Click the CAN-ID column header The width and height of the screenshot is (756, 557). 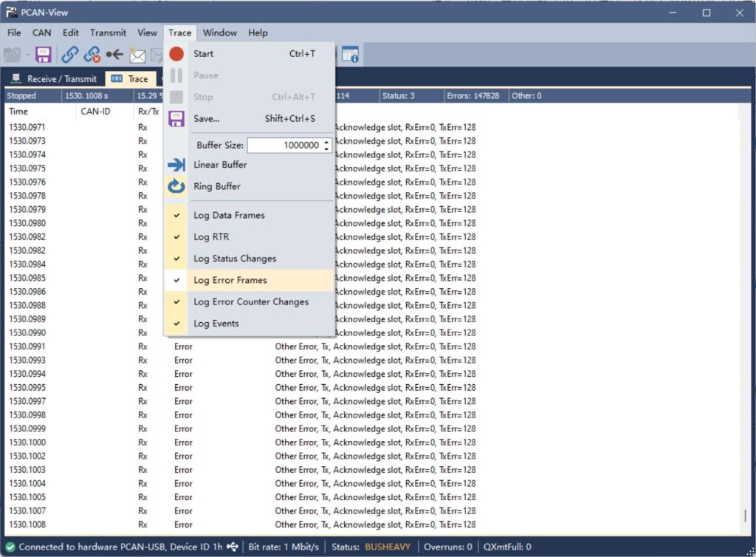click(x=104, y=112)
